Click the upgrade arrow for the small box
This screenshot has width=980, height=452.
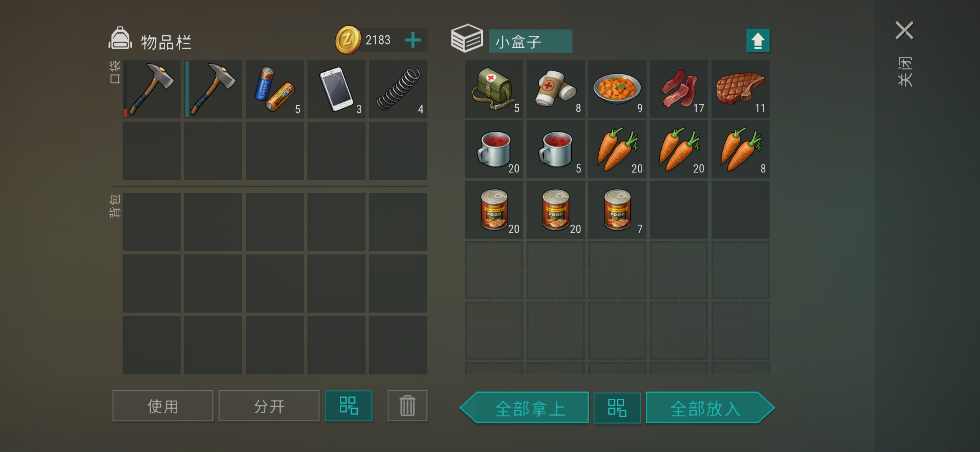(x=758, y=41)
